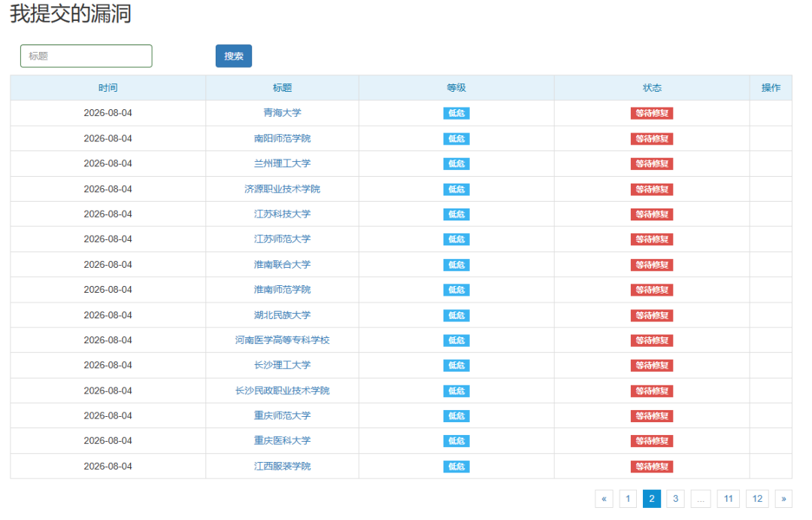Open the 重庆医科大学 link
The height and width of the screenshot is (520, 812).
coord(282,441)
